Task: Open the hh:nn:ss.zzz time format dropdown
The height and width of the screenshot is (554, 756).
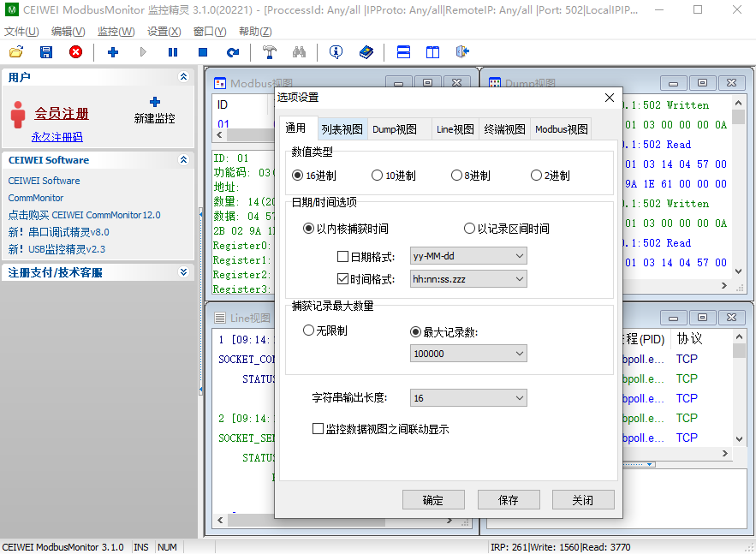Action: pos(468,278)
